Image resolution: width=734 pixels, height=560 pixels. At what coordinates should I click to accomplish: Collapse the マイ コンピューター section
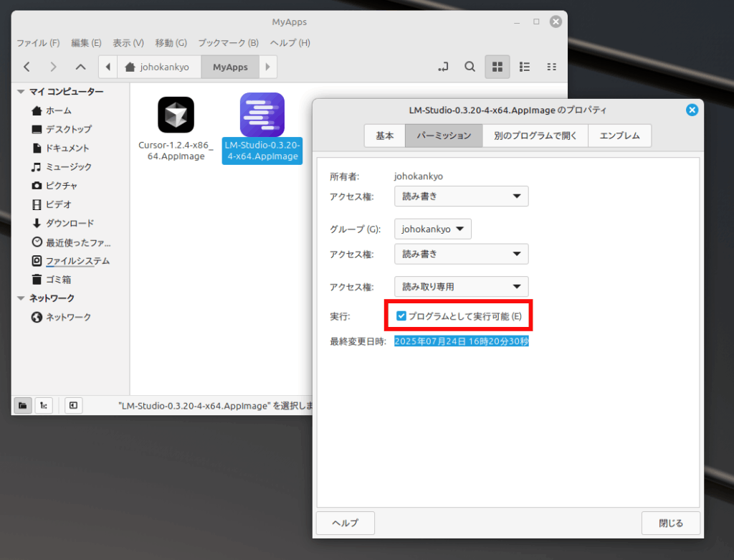tap(21, 92)
